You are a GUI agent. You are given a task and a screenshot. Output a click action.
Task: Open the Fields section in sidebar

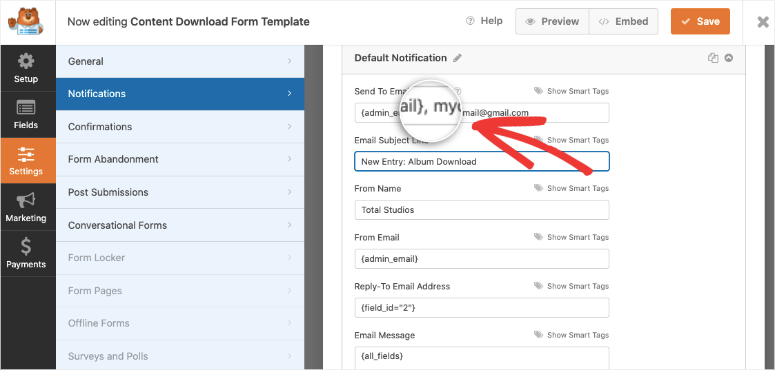26,115
